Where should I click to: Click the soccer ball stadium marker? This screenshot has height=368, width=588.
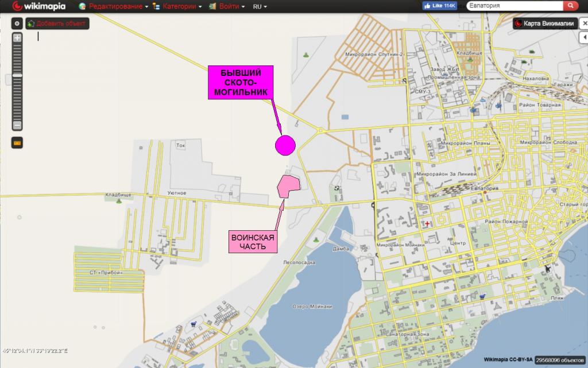tap(336, 187)
